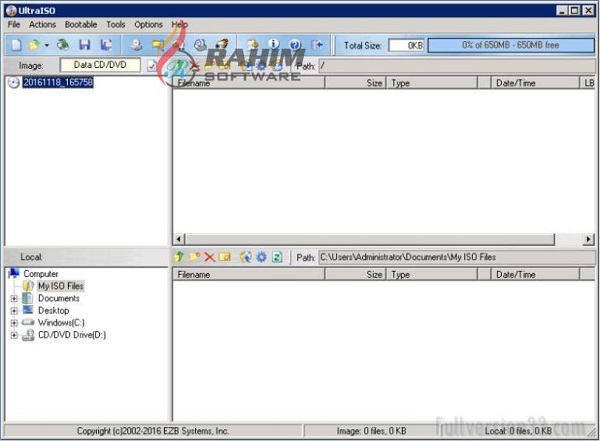
Task: Sort local files by Type column
Action: (432, 274)
